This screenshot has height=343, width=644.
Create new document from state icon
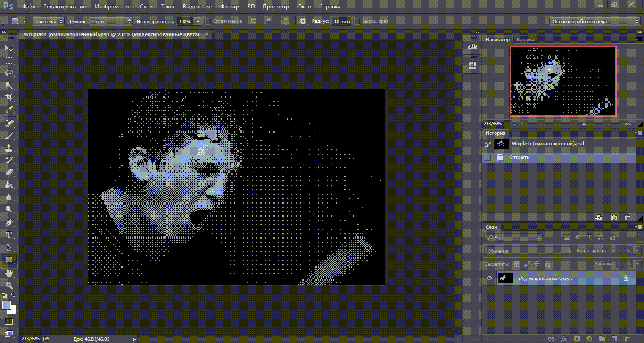click(x=599, y=218)
